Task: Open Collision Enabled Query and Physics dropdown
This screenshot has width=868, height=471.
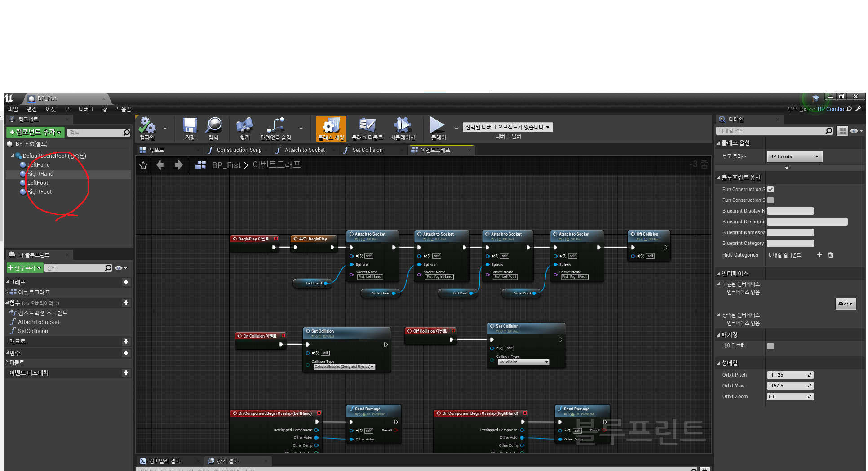Action: coord(344,367)
